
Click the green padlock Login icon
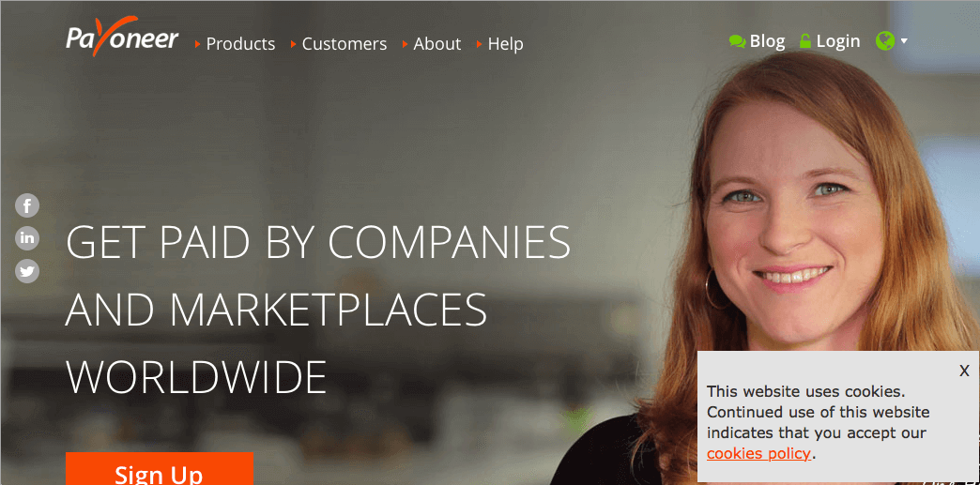[x=805, y=41]
